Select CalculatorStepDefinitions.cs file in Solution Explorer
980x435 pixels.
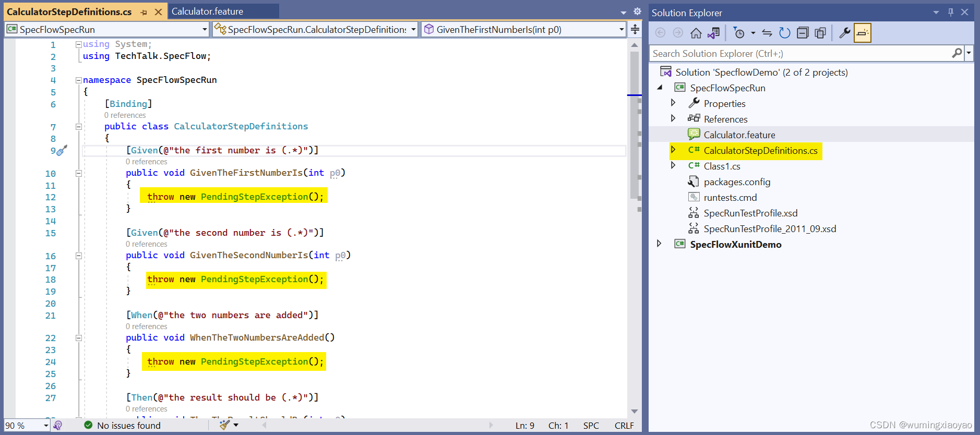[x=760, y=151]
